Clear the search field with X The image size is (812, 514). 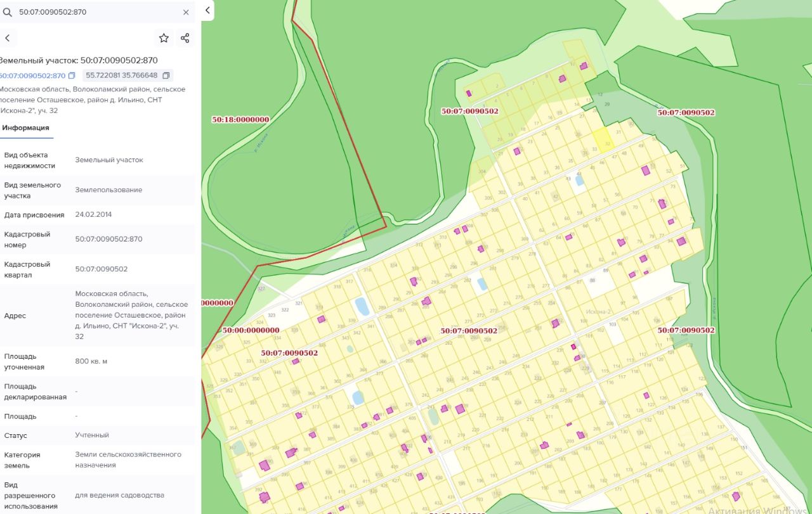(186, 12)
